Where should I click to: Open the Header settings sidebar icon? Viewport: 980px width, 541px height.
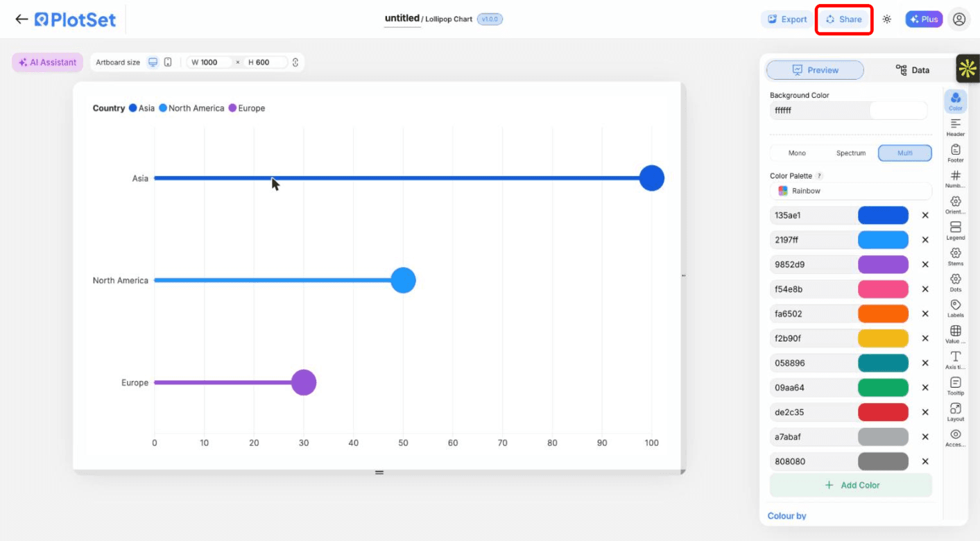(956, 127)
